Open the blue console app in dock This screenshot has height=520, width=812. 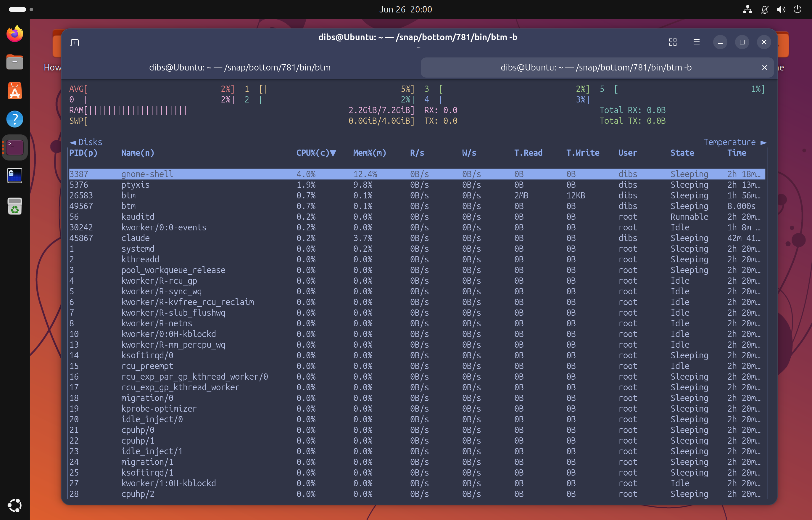coord(15,176)
